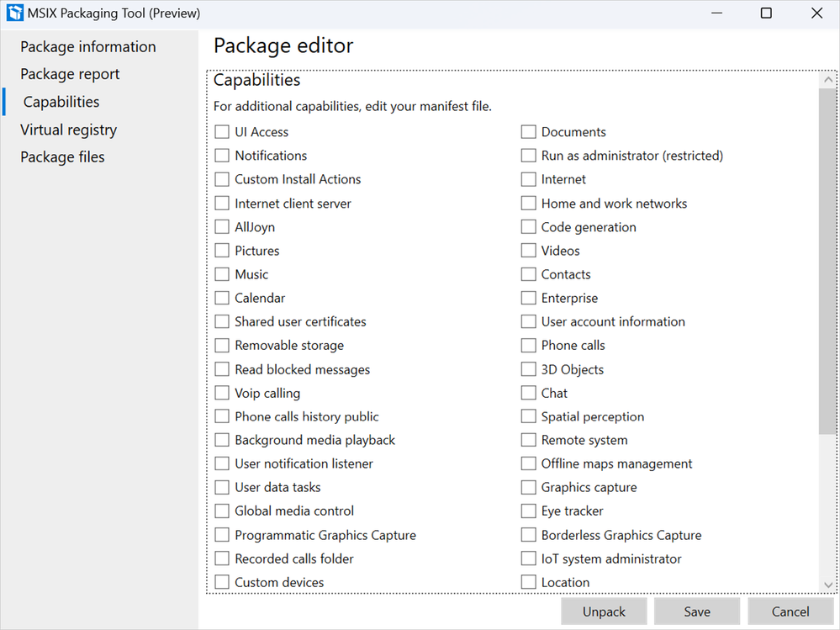Click the Unpack button
This screenshot has width=840, height=630.
pyautogui.click(x=604, y=611)
